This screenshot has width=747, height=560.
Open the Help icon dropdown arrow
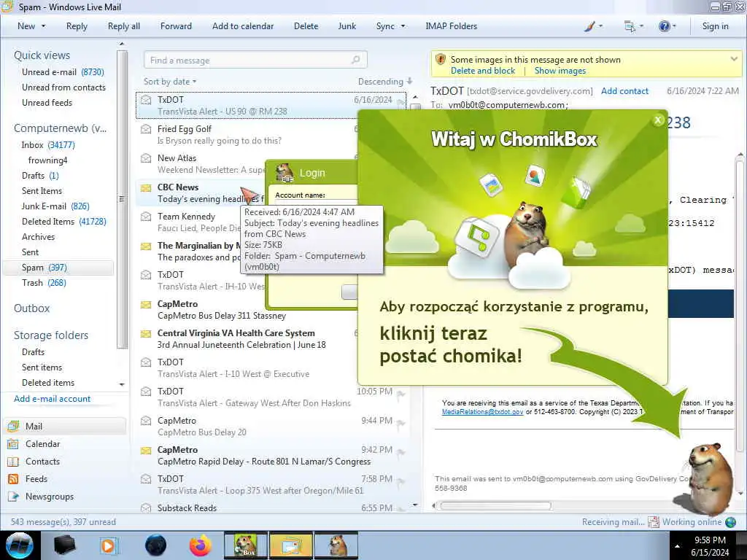pyautogui.click(x=674, y=26)
